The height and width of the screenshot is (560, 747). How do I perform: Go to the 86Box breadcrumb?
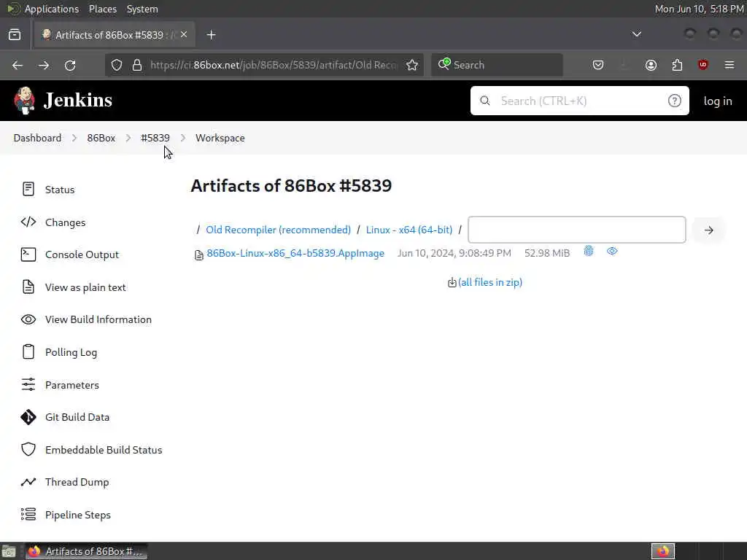click(101, 138)
